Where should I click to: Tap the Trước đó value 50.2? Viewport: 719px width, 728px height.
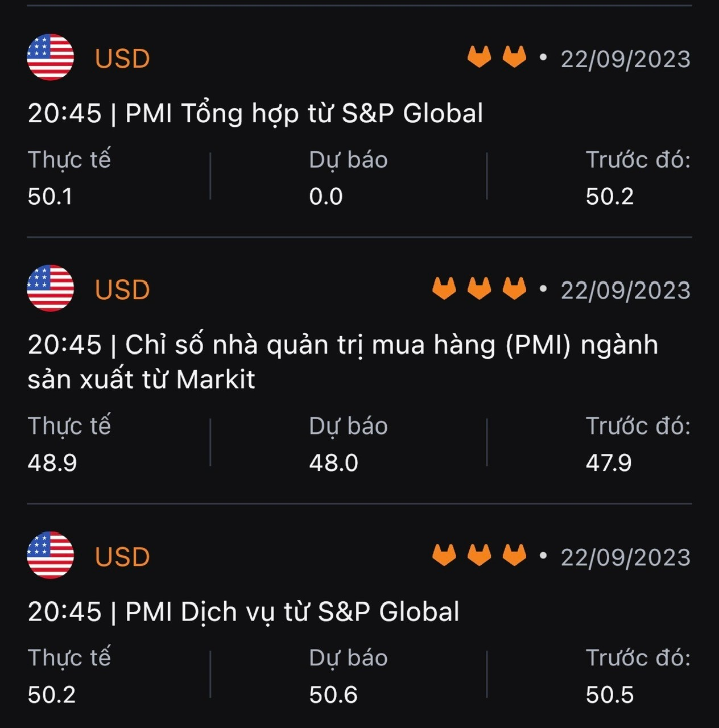click(x=610, y=197)
